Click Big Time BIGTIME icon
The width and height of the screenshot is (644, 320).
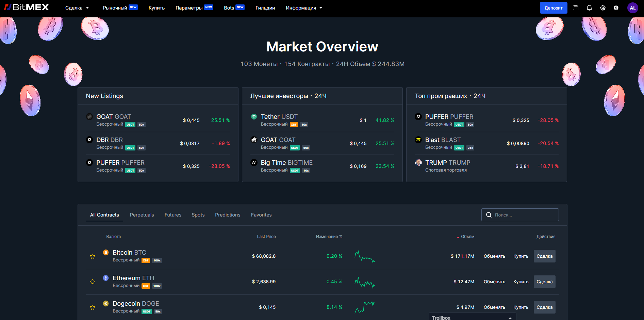[x=254, y=162]
